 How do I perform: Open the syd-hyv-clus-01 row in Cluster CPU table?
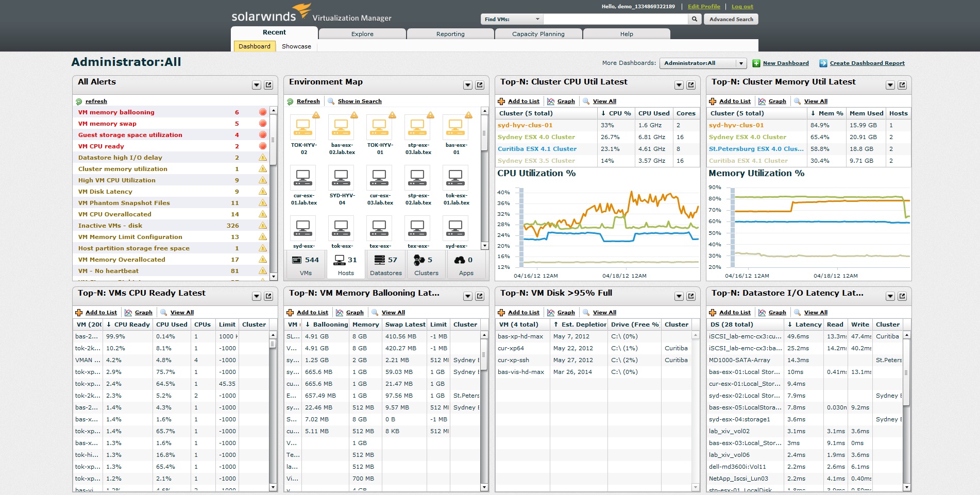click(x=597, y=125)
